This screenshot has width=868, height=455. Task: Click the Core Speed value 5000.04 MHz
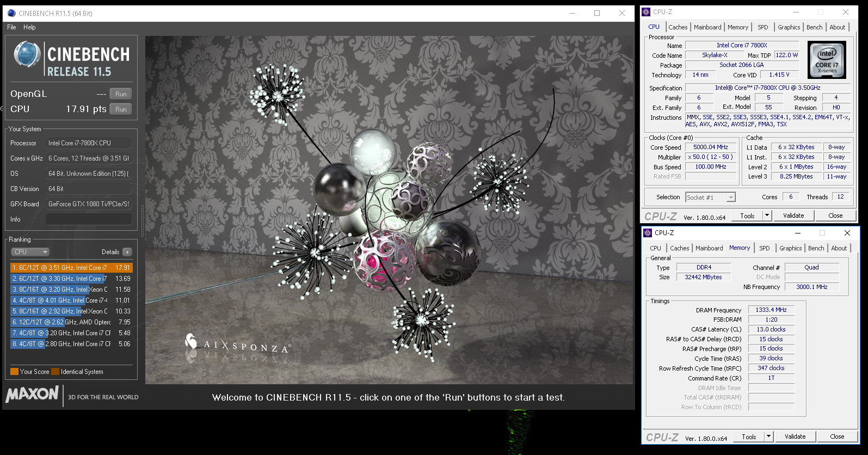[x=710, y=147]
